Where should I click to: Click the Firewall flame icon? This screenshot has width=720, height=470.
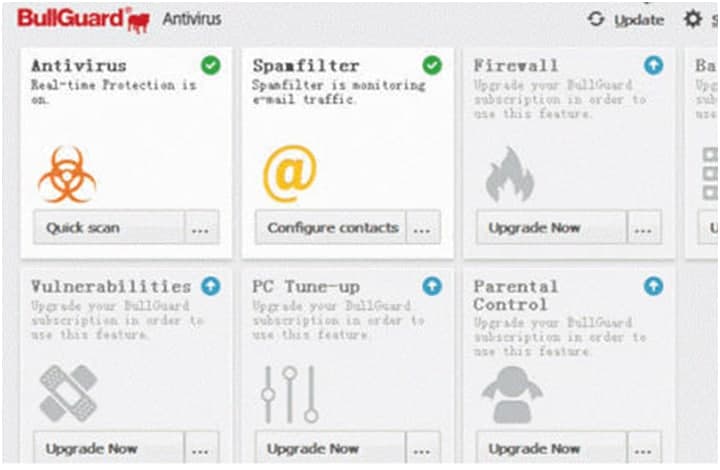(510, 174)
